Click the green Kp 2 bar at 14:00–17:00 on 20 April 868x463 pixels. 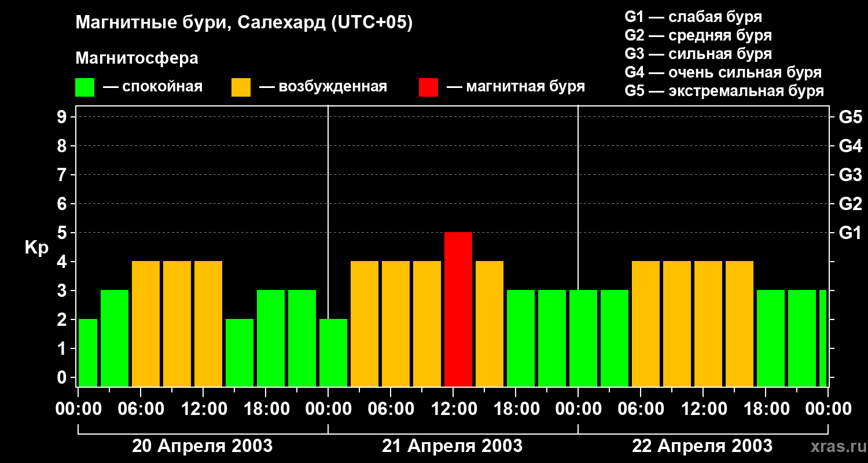coord(240,352)
